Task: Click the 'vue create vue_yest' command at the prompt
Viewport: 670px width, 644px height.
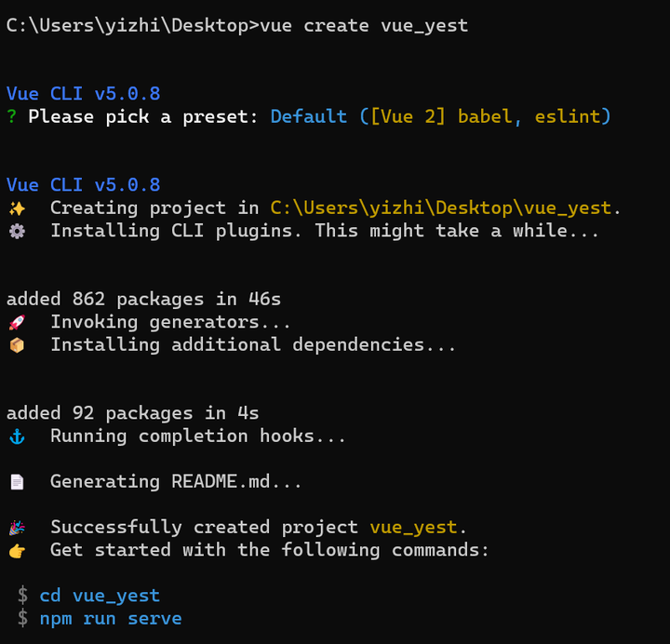Action: pos(364,26)
